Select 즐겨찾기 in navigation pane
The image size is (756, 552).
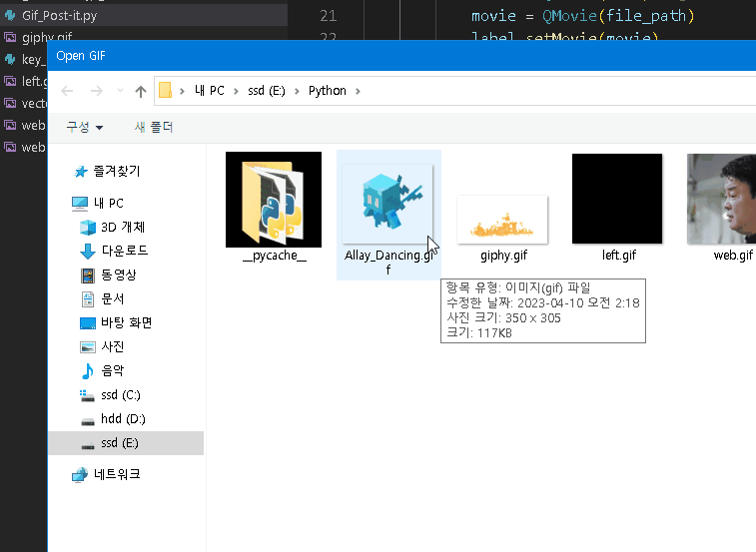(107, 171)
